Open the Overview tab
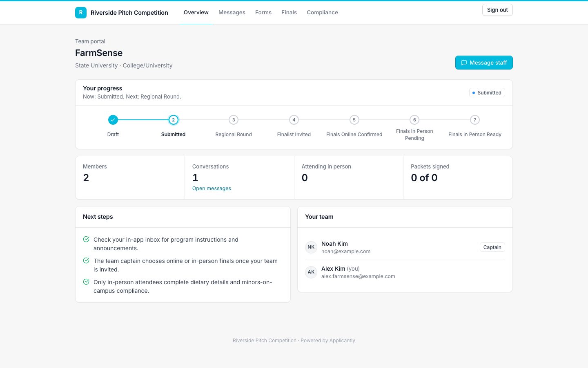 [196, 12]
